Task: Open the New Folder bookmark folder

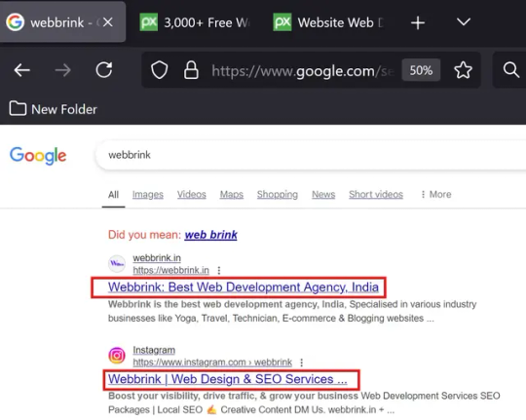Action: point(53,109)
